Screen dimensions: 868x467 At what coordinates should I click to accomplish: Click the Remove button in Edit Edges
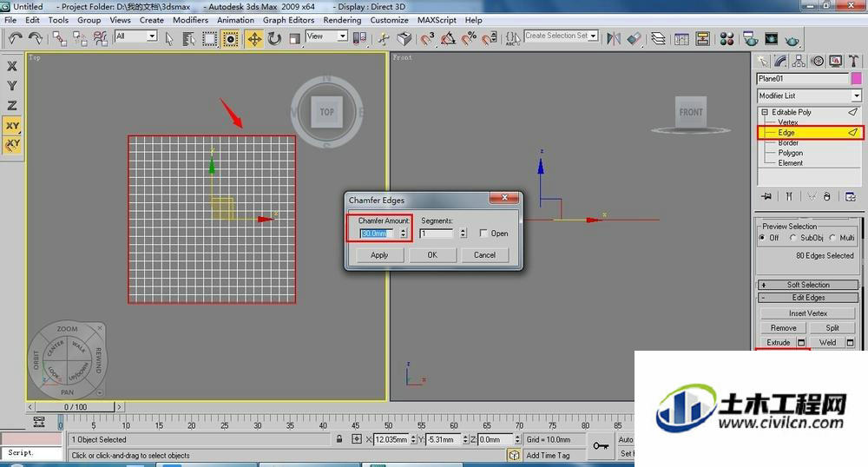783,327
